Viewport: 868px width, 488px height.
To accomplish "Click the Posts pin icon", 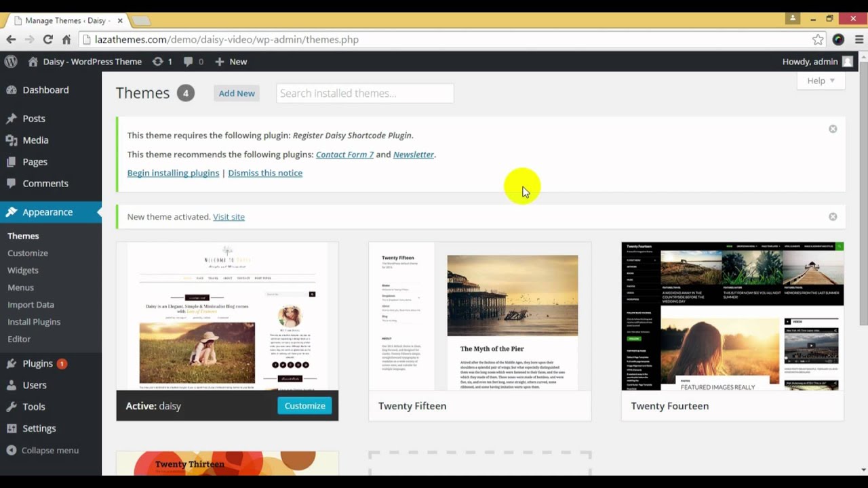I will tap(12, 119).
